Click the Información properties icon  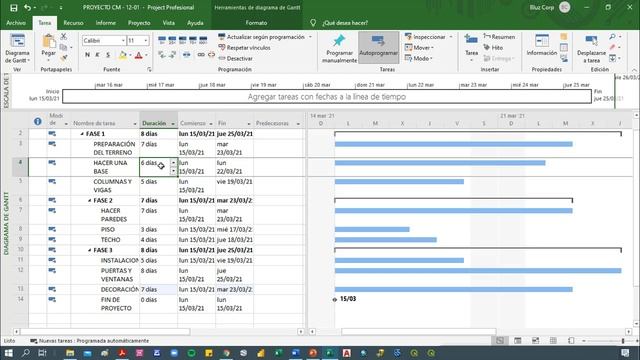click(x=542, y=40)
